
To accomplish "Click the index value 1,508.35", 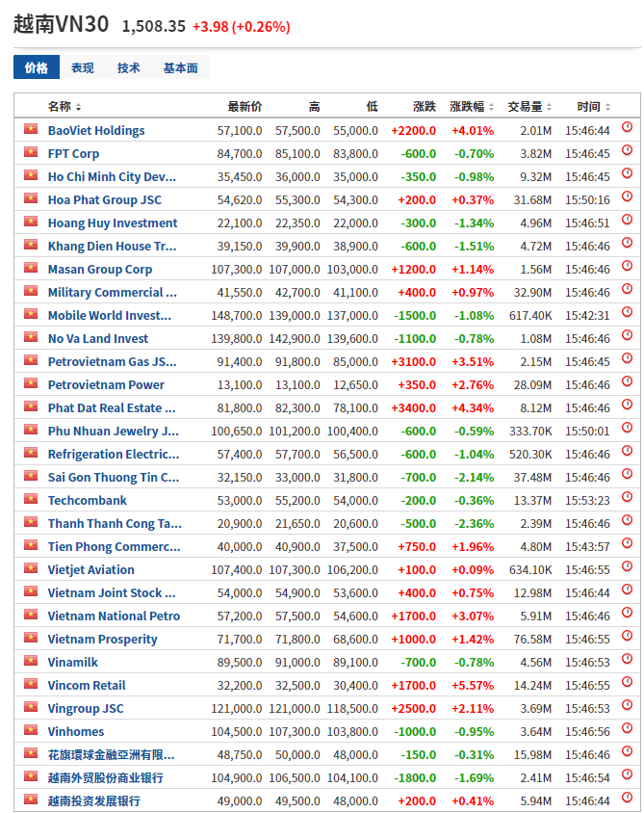I will coord(153,26).
